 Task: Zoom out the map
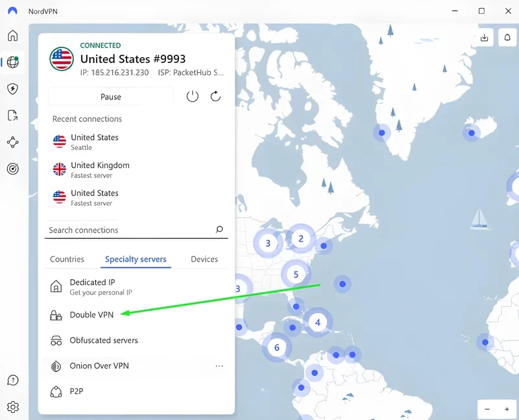[487, 409]
